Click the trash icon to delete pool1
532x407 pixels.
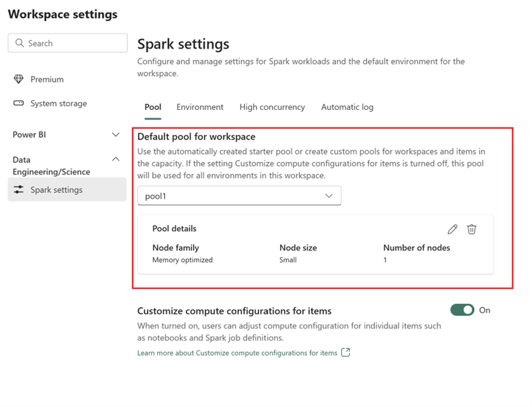coord(472,229)
